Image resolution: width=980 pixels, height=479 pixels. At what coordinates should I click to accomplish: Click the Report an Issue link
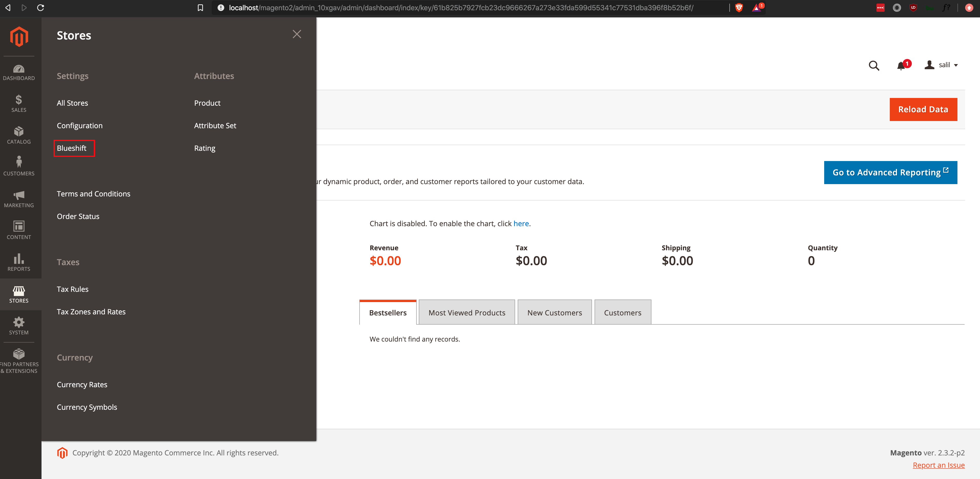938,465
